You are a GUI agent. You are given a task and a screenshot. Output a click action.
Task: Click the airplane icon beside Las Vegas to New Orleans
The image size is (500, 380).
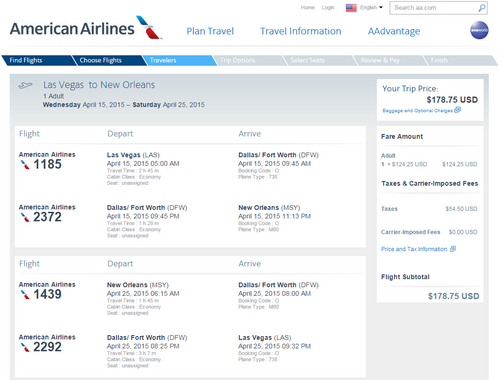[x=25, y=86]
